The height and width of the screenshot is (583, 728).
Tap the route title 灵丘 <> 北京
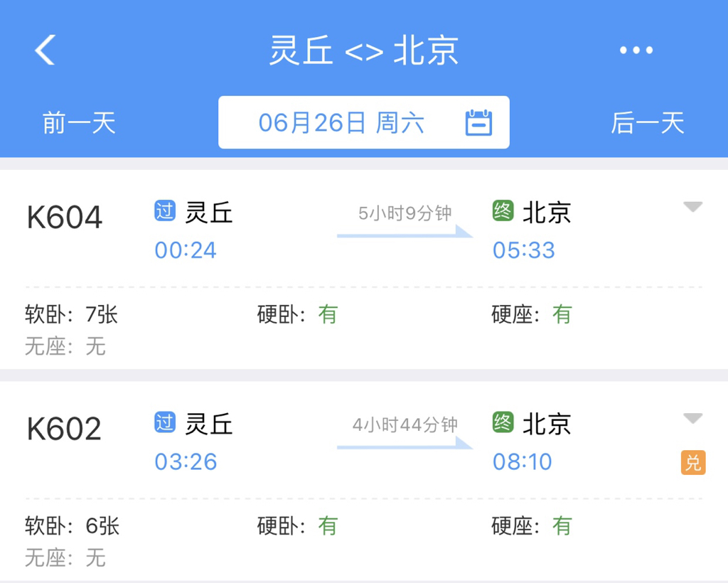tap(364, 50)
